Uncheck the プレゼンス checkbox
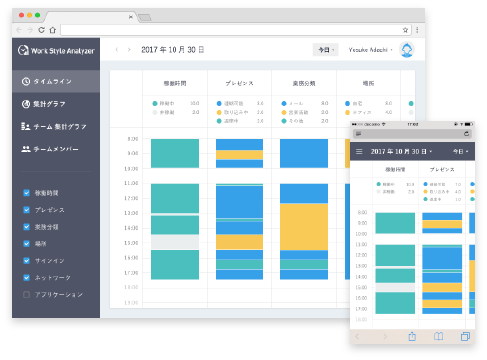This screenshot has height=360, width=487. (27, 210)
